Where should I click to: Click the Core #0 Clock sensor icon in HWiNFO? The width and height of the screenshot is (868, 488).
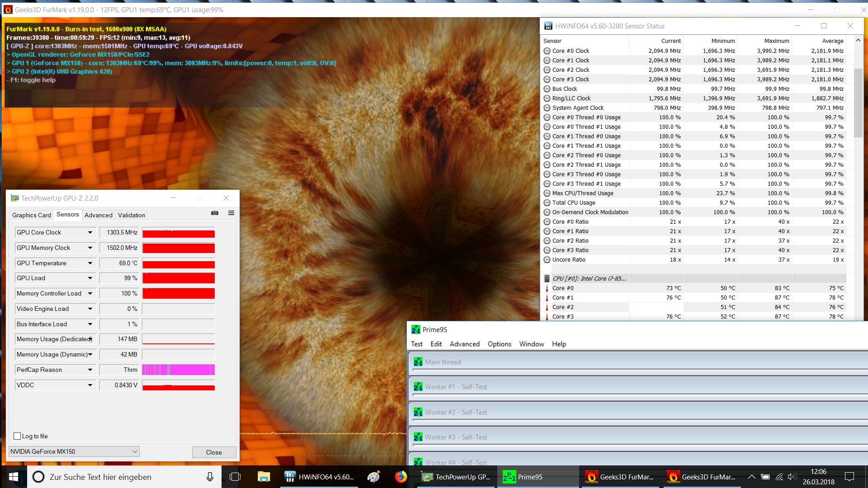(547, 51)
